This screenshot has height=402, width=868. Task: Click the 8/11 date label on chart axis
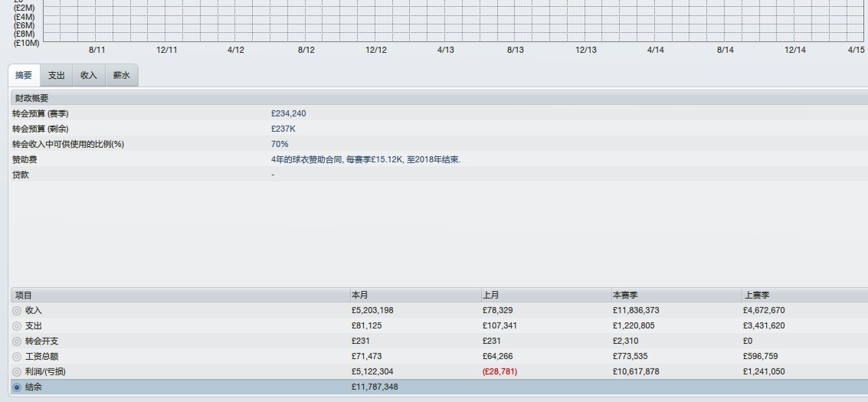tap(97, 50)
